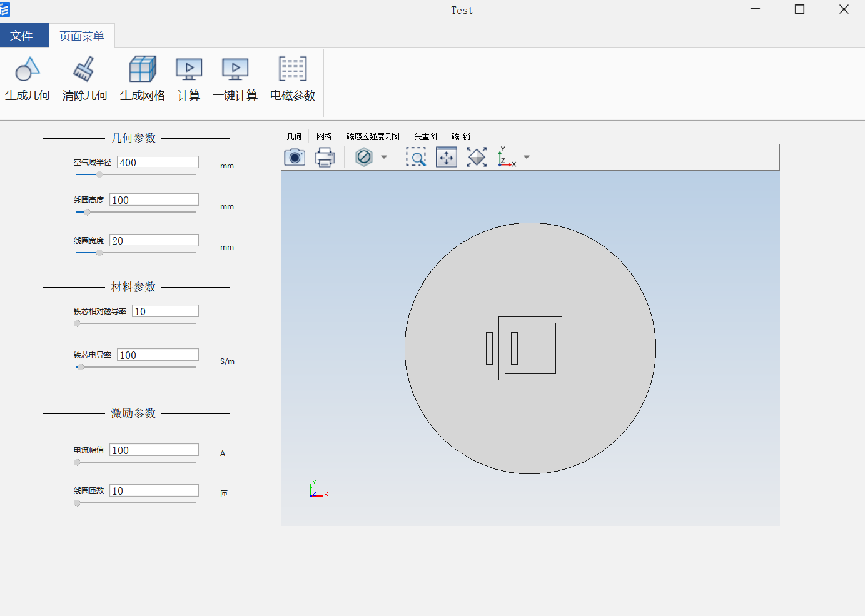Click the small axis triad in the viewport corner
The image size is (865, 616).
tap(318, 489)
